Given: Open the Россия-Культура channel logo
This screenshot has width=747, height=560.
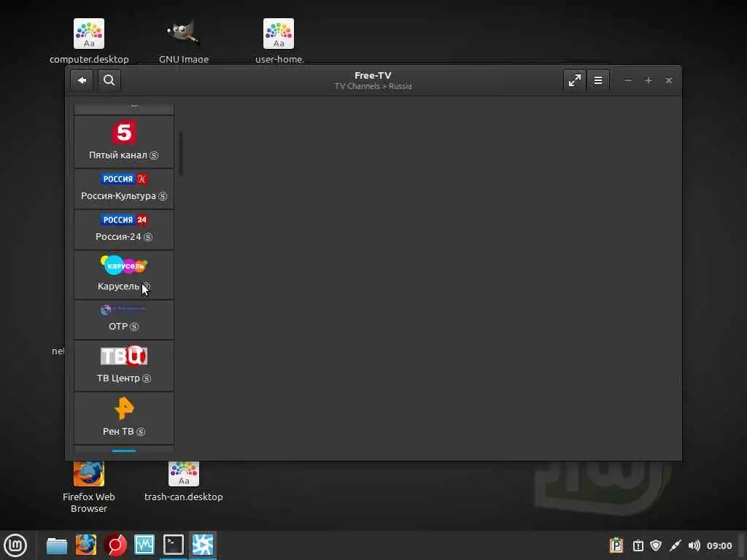Looking at the screenshot, I should 124,179.
